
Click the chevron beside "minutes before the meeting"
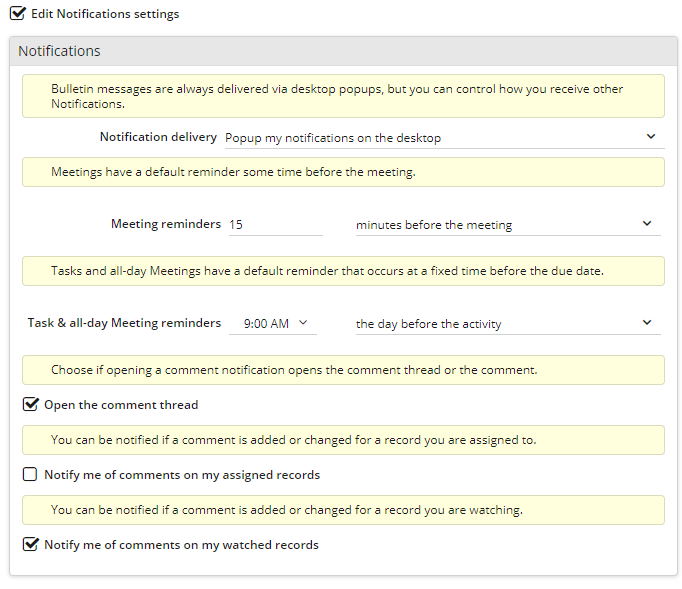click(x=647, y=224)
